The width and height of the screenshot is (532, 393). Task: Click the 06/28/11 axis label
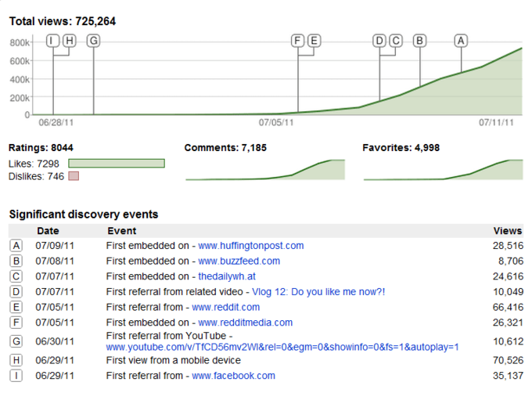[x=56, y=122]
